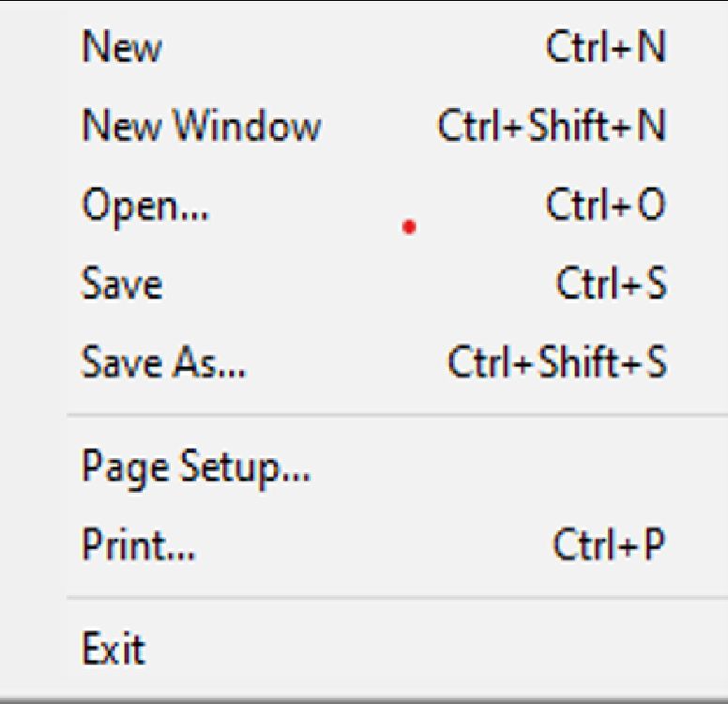The image size is (728, 704).
Task: Click the empty area right of Exit
Action: pyautogui.click(x=422, y=649)
